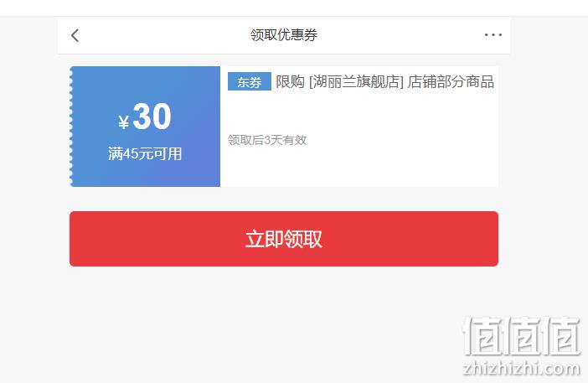Click the 领取优惠券 page title

pos(284,35)
